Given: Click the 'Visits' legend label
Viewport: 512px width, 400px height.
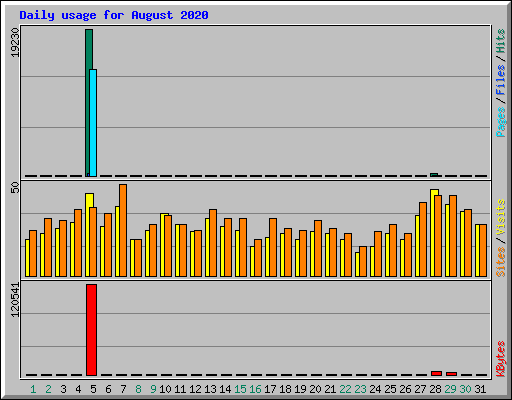Looking at the screenshot, I should pyautogui.click(x=501, y=217).
